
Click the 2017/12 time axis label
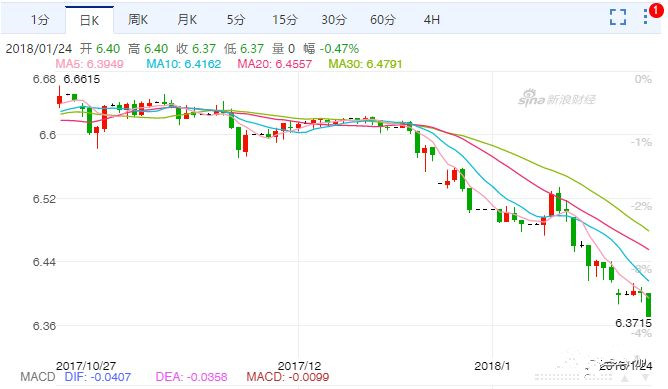[x=299, y=366]
